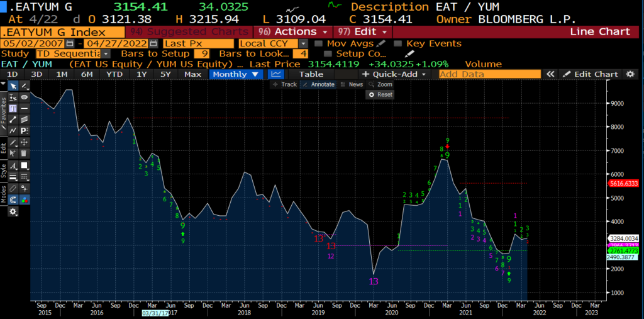Viewport: 644px width, 319px height.
Task: Select the YTD time range
Action: point(114,74)
